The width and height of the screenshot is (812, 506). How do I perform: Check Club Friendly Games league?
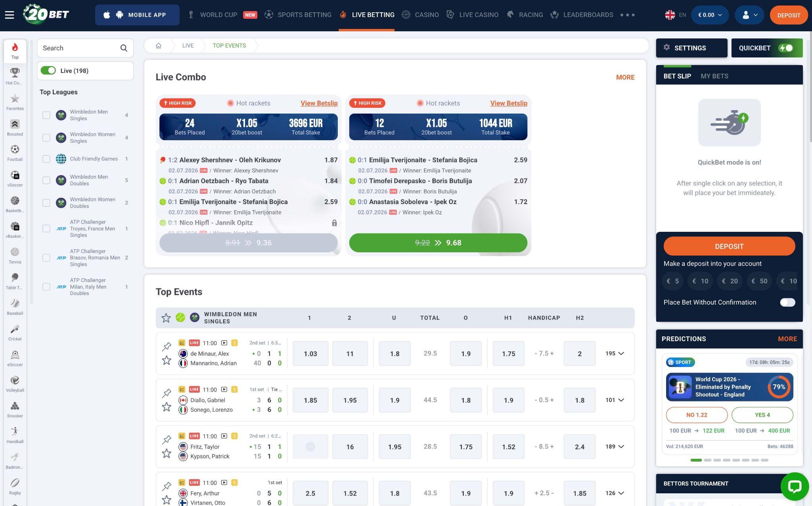[x=46, y=159]
